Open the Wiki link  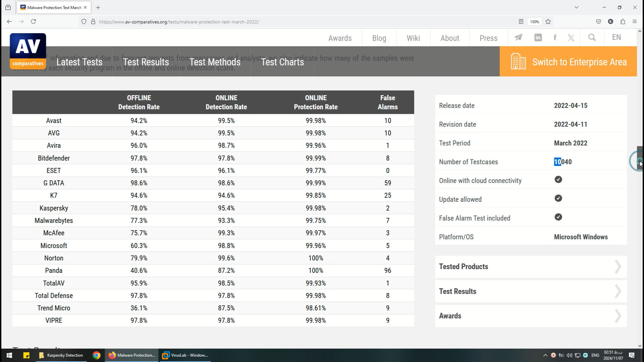coord(413,38)
